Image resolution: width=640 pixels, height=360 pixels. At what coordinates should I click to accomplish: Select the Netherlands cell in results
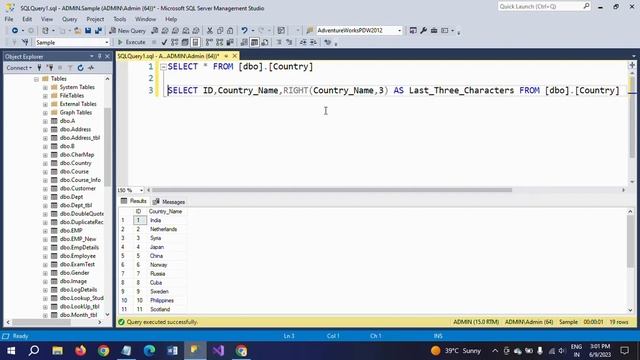coord(164,229)
